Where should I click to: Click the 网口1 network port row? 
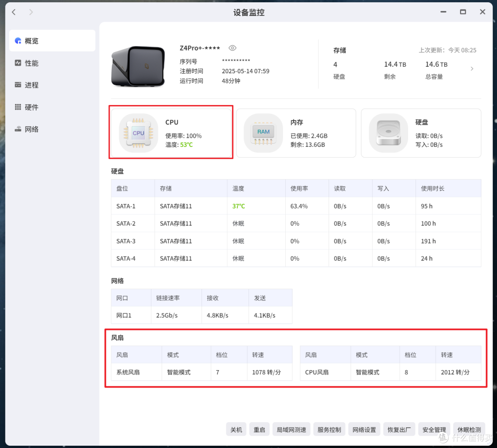202,315
